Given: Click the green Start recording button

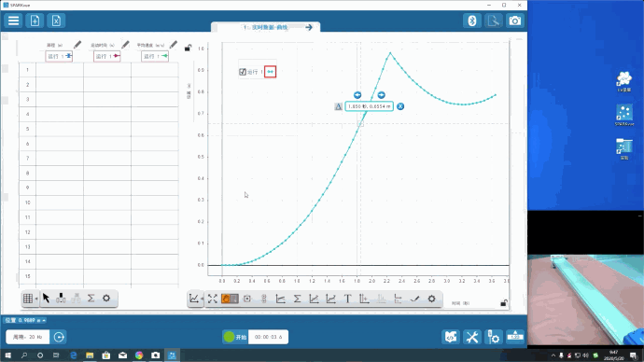Looking at the screenshot, I should (x=235, y=337).
